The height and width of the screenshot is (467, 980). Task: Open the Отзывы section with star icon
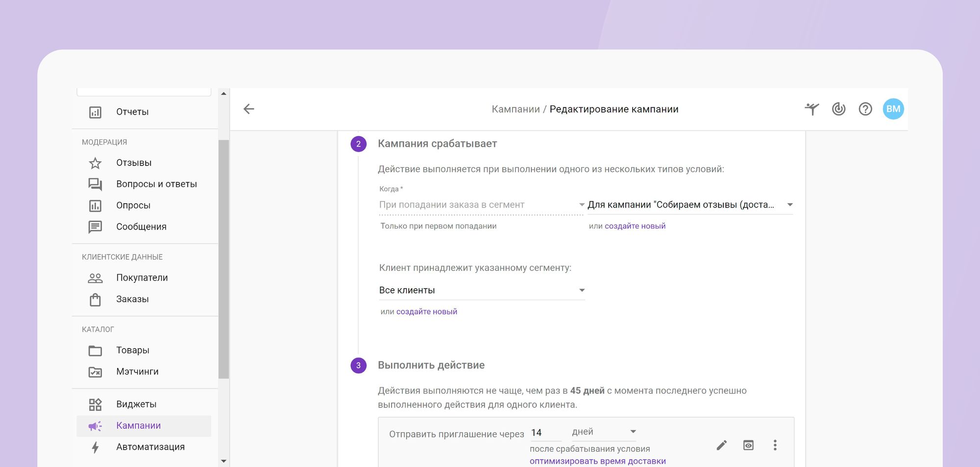point(133,163)
